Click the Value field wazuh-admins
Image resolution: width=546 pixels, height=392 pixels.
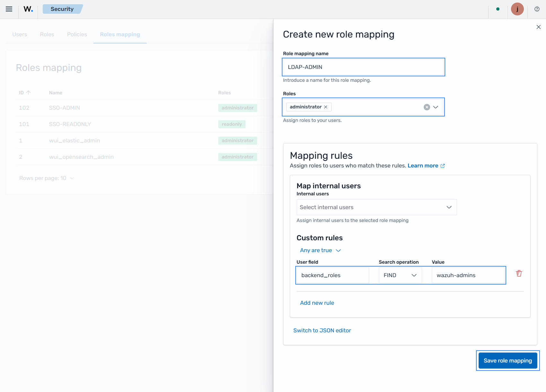coord(468,275)
